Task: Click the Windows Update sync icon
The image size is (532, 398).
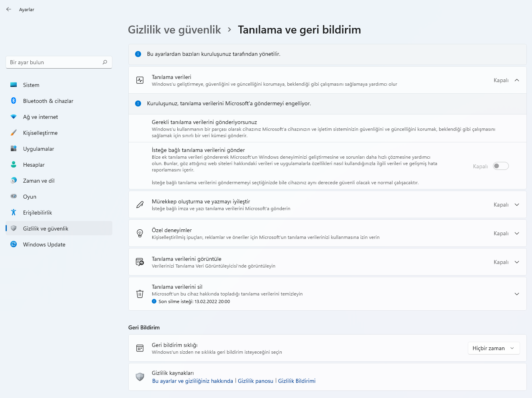Action: (14, 244)
